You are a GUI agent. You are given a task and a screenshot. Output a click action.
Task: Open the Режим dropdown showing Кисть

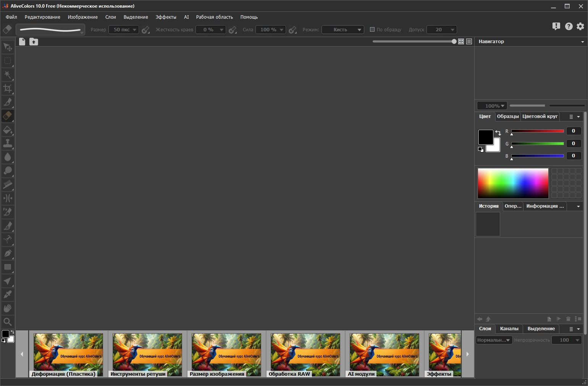point(342,30)
